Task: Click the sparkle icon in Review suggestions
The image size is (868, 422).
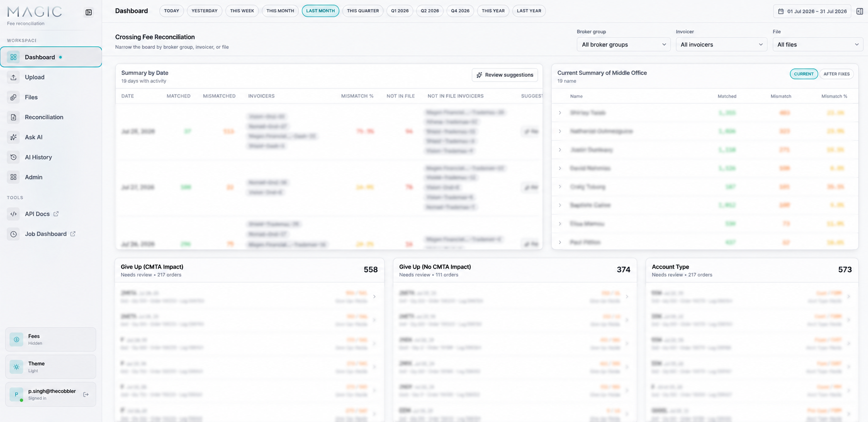Action: pyautogui.click(x=479, y=75)
